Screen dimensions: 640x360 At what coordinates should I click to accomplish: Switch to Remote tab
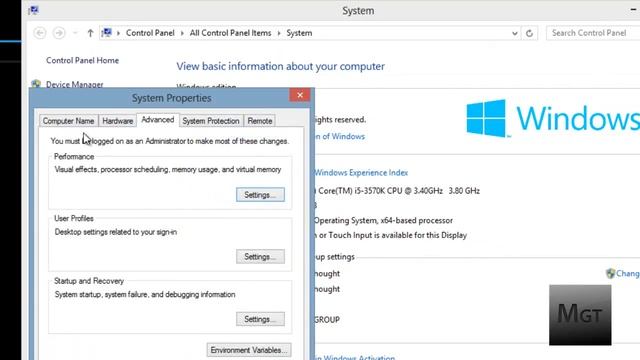[x=260, y=121]
